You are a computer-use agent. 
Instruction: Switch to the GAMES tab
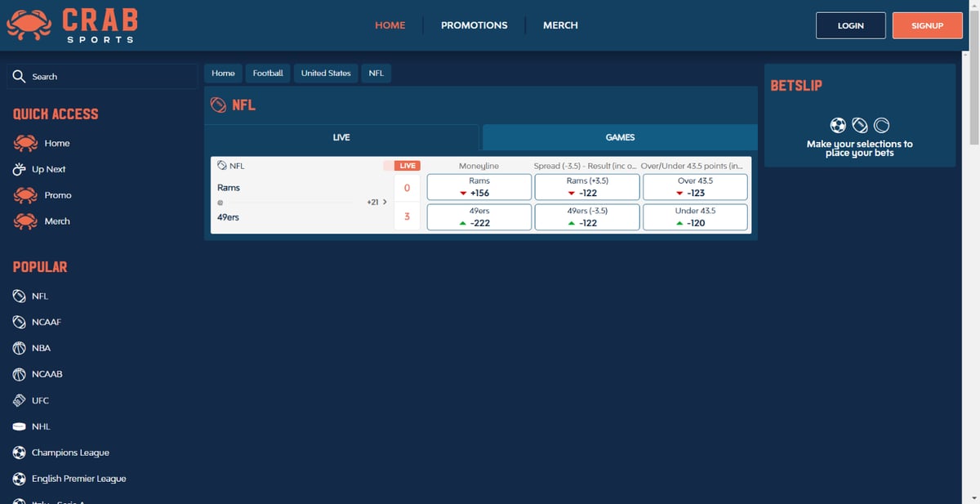click(x=620, y=137)
